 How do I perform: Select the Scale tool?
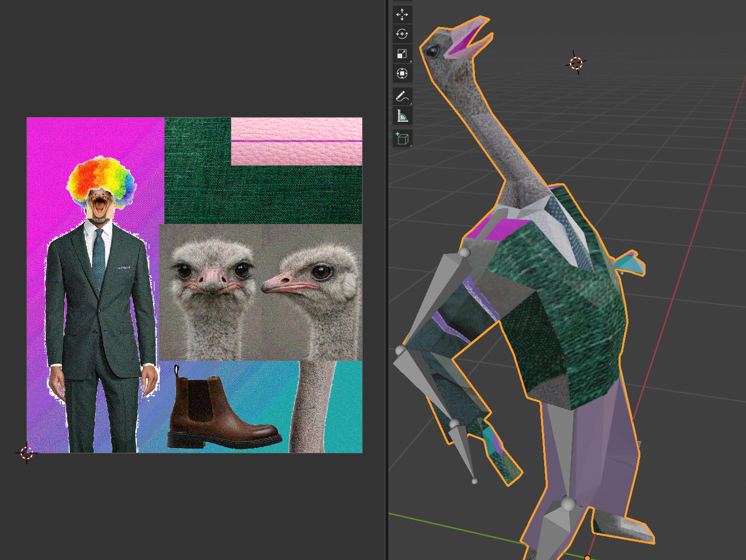402,54
